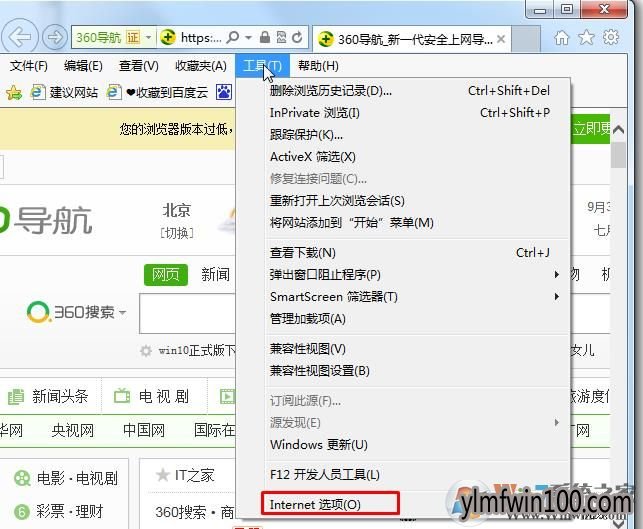Click the vertical scrollbar thumb

(618, 155)
